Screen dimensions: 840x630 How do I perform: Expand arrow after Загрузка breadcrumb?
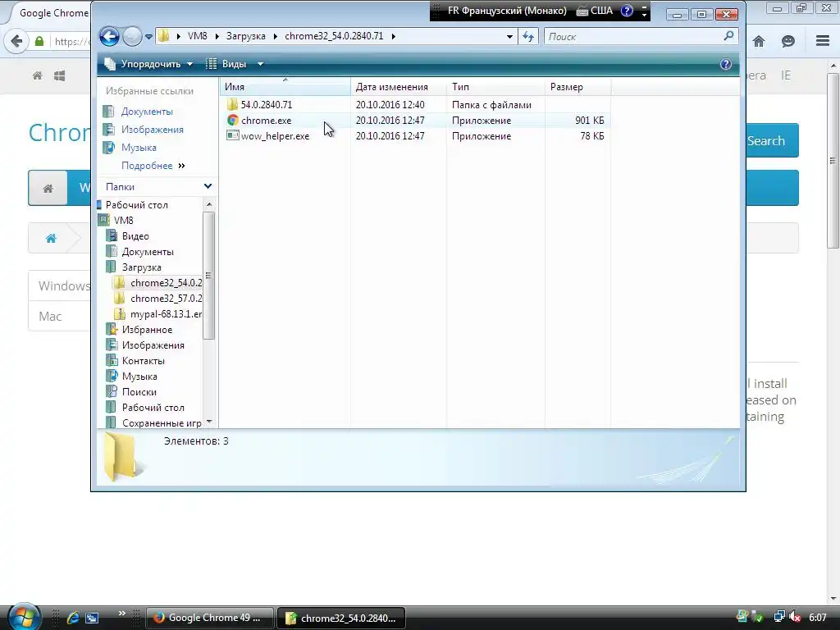(x=275, y=36)
